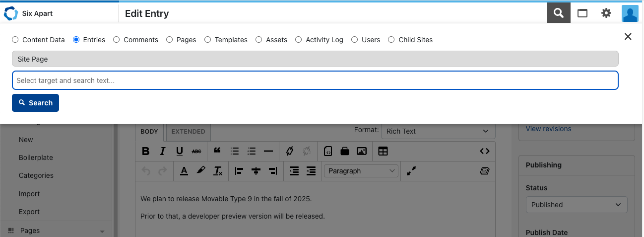
Task: Open the user profile avatar menu
Action: [x=630, y=13]
